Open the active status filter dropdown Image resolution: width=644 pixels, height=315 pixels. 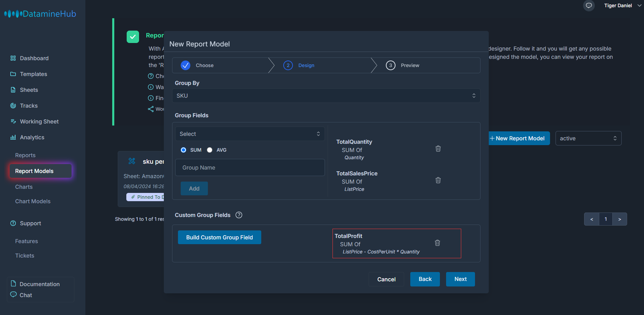coord(589,138)
